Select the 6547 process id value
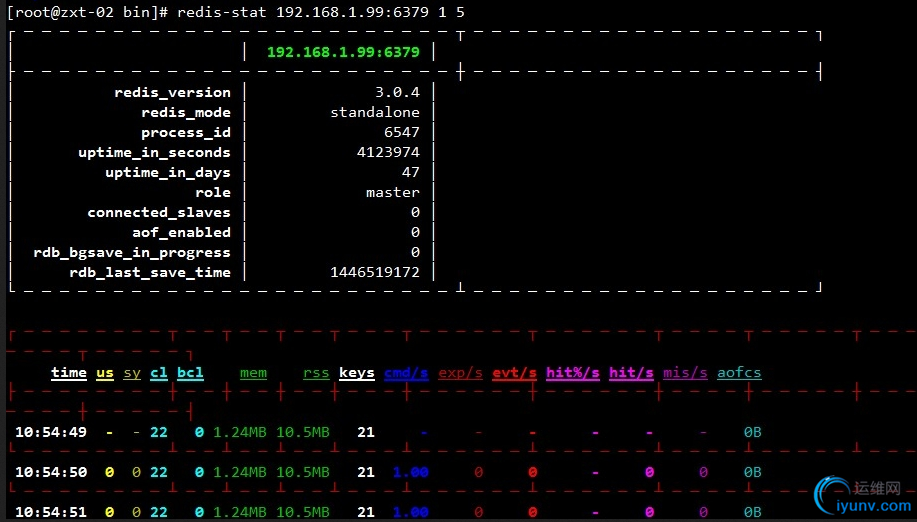Image resolution: width=917 pixels, height=522 pixels. [402, 132]
